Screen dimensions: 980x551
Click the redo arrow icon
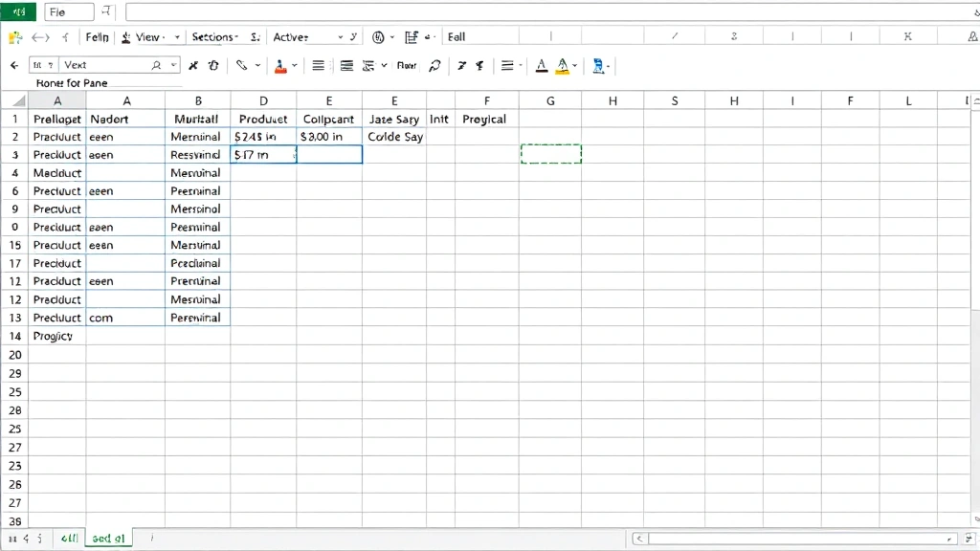point(46,36)
